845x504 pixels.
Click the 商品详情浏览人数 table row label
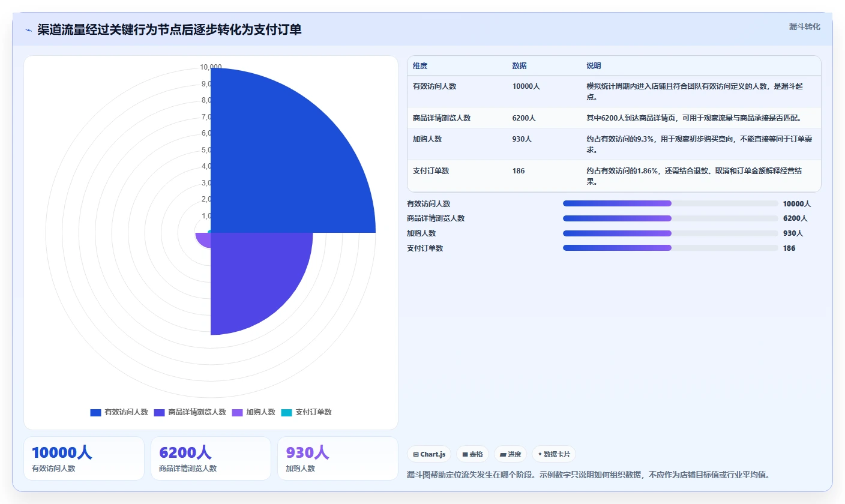pyautogui.click(x=442, y=118)
